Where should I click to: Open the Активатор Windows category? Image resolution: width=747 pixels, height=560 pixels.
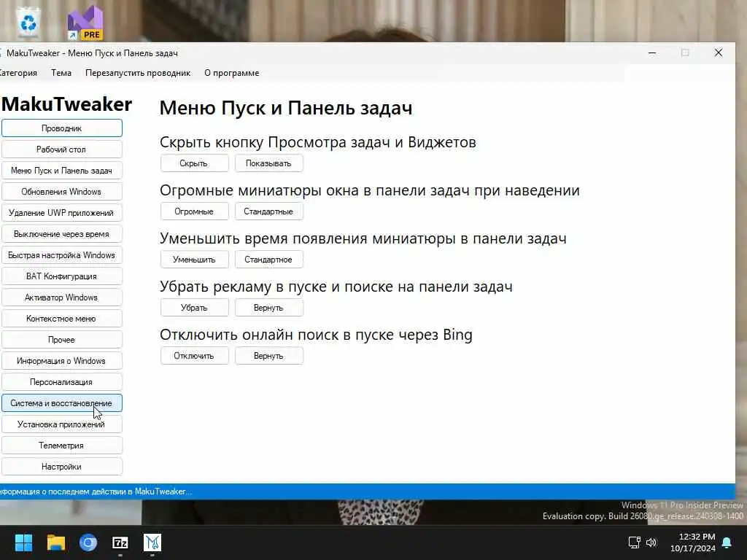click(62, 297)
